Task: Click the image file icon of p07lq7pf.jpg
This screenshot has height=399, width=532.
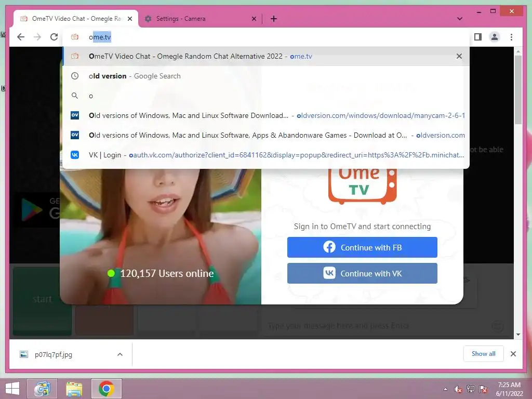Action: (24, 354)
